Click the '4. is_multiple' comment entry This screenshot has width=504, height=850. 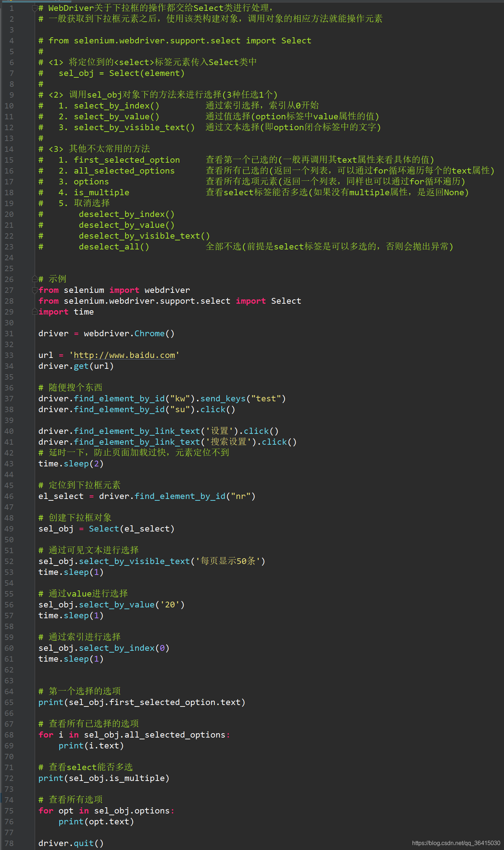(94, 192)
